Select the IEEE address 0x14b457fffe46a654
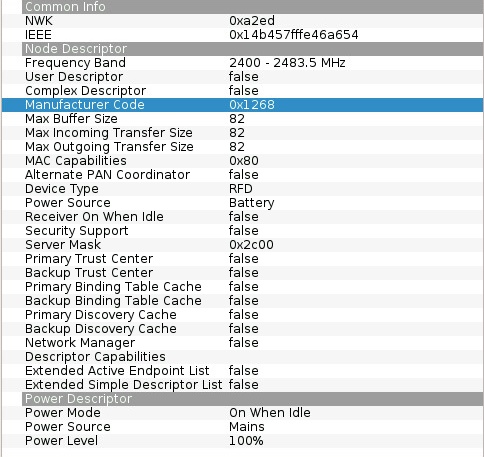484x457 pixels. (293, 35)
